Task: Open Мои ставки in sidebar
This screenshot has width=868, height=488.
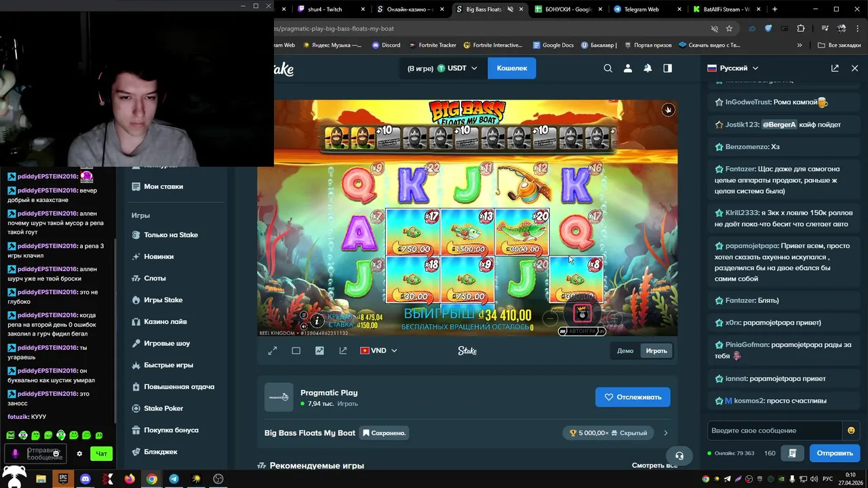Action: 163,186
